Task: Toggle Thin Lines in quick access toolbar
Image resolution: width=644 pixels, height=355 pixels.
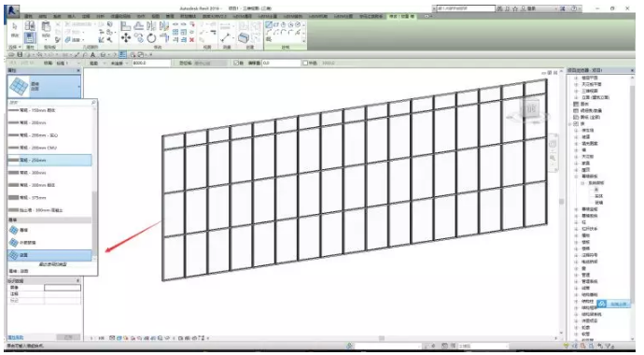Action: pos(122,54)
